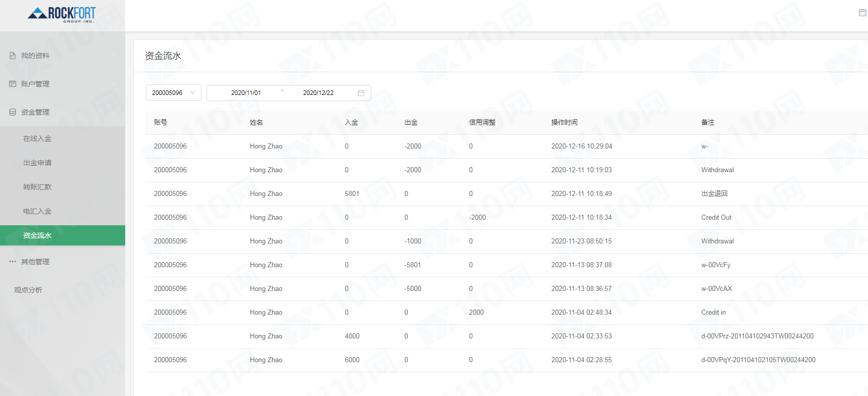Click the 出金退回 remark cell
The width and height of the screenshot is (868, 396).
[714, 194]
